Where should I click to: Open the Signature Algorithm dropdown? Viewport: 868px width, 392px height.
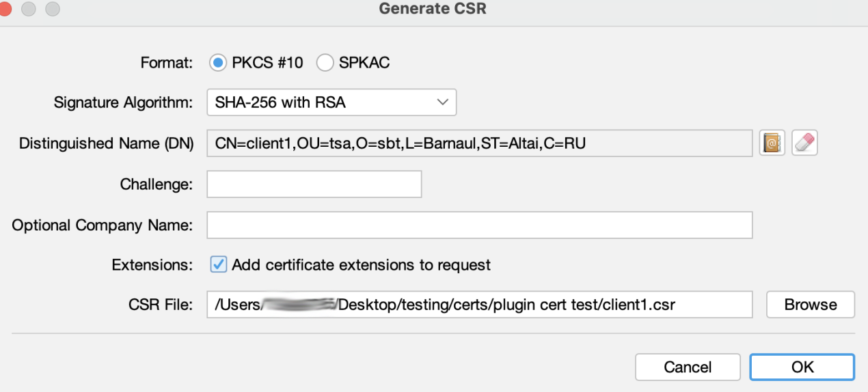pos(331,103)
